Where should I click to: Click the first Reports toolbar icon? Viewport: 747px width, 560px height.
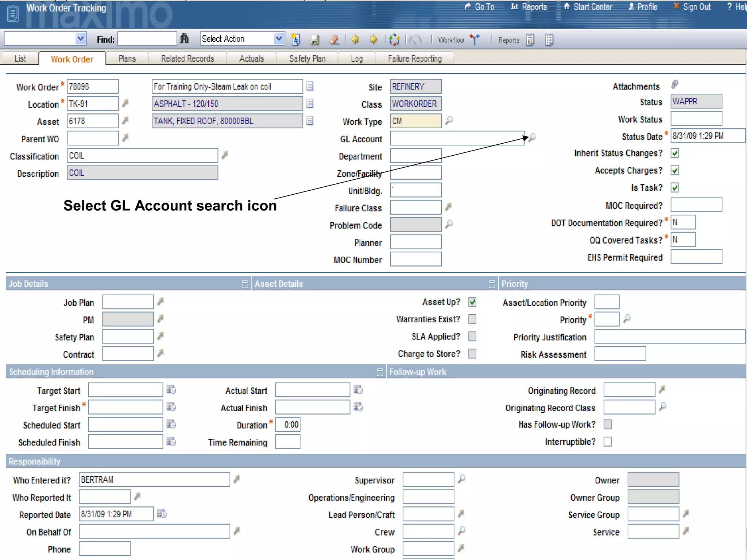pos(530,40)
